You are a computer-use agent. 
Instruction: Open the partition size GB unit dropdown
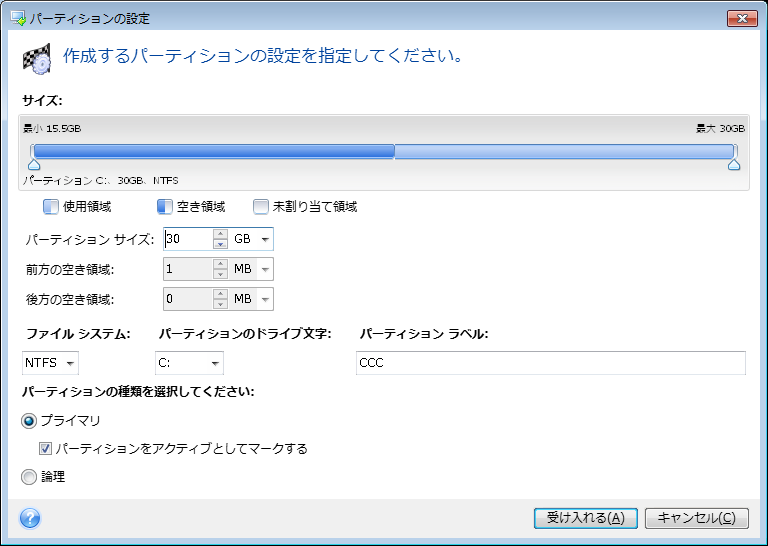coord(265,240)
